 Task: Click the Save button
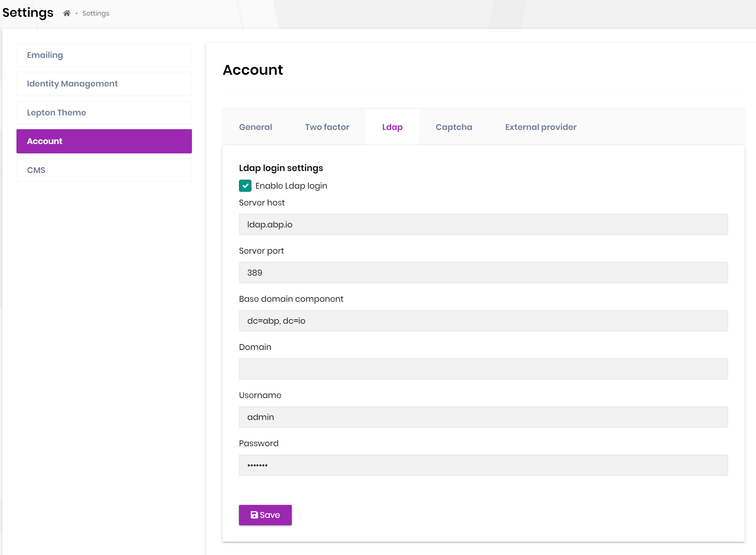click(265, 515)
